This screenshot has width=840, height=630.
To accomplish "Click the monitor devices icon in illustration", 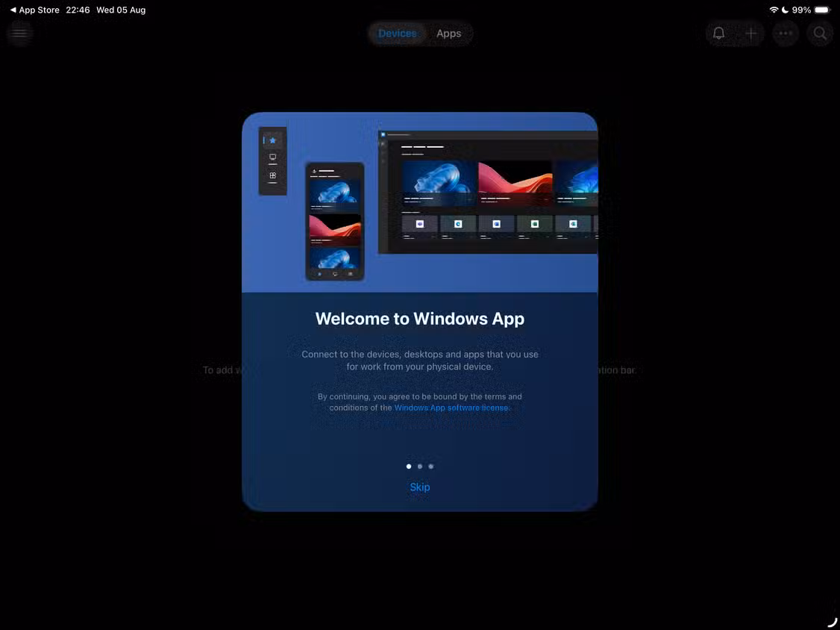I will pos(273,157).
